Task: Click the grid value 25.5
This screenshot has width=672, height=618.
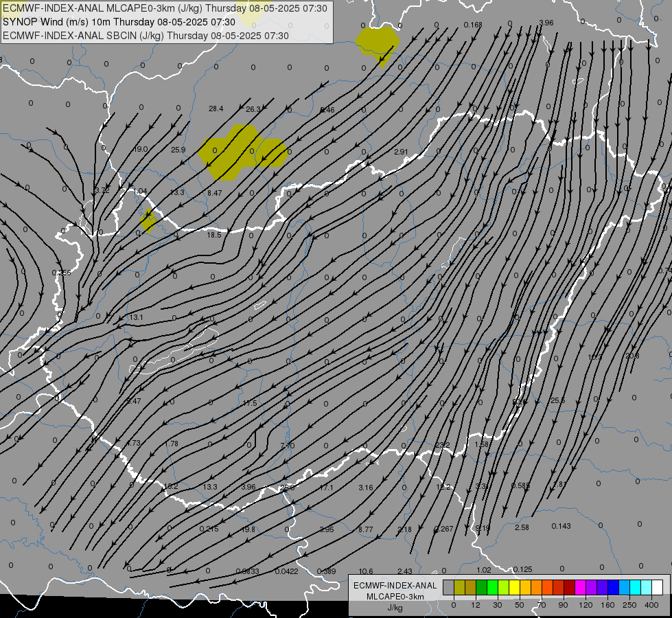Action: pos(557,400)
